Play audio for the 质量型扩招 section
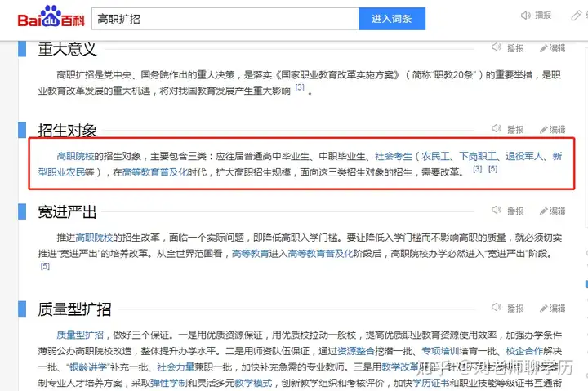The width and height of the screenshot is (588, 391). pos(508,308)
